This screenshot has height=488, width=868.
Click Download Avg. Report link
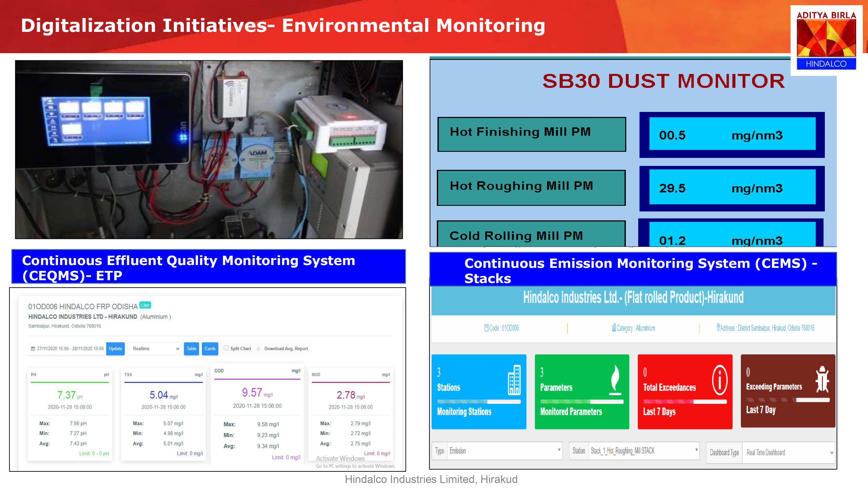click(286, 349)
